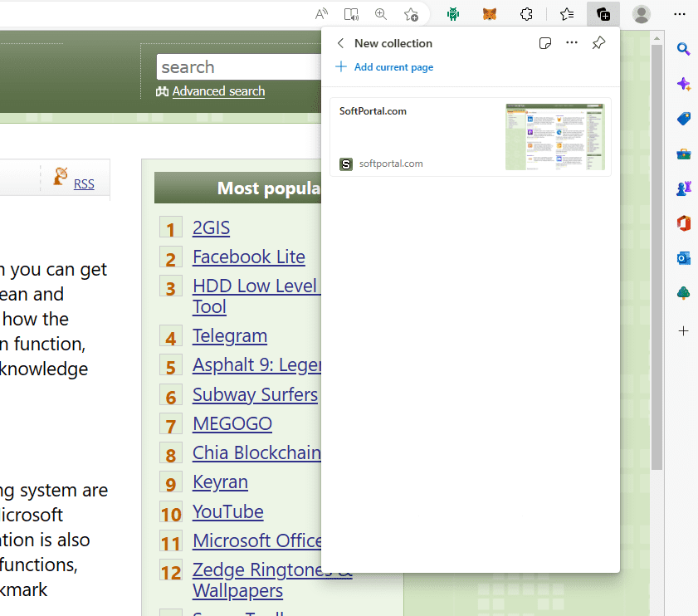Screen dimensions: 698x616
Task: Open sidebar Shopping tag icon
Action: pos(684,119)
